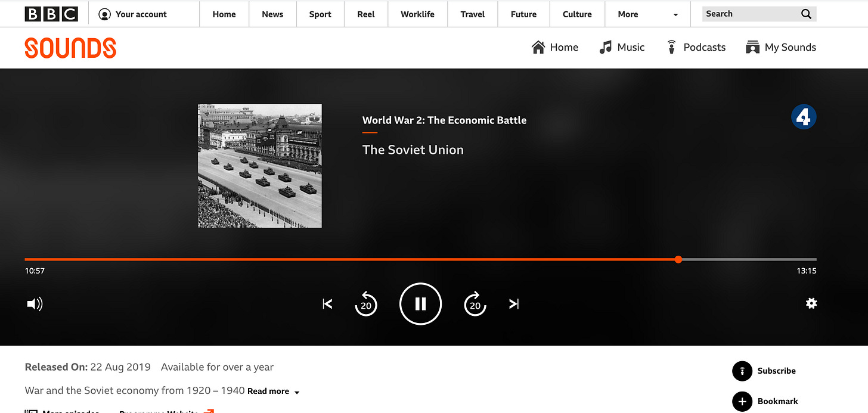Skip to the previous episode
The height and width of the screenshot is (413, 868).
click(x=327, y=304)
